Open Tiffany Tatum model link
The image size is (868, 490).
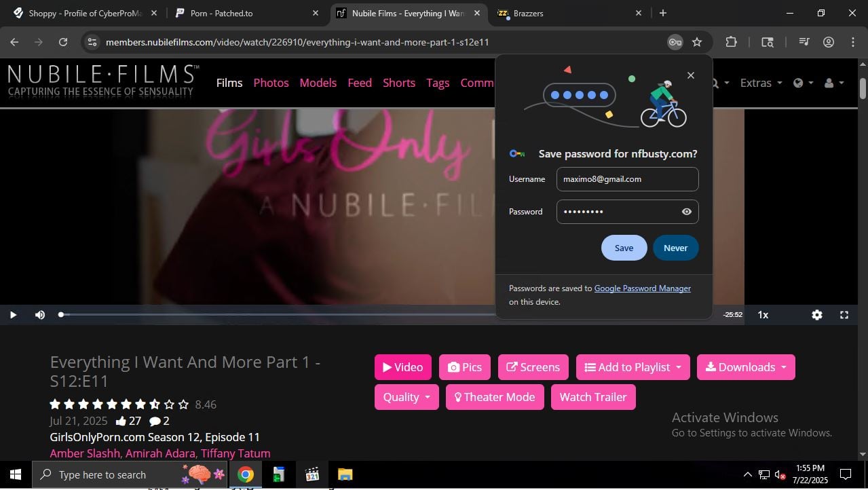click(x=235, y=453)
